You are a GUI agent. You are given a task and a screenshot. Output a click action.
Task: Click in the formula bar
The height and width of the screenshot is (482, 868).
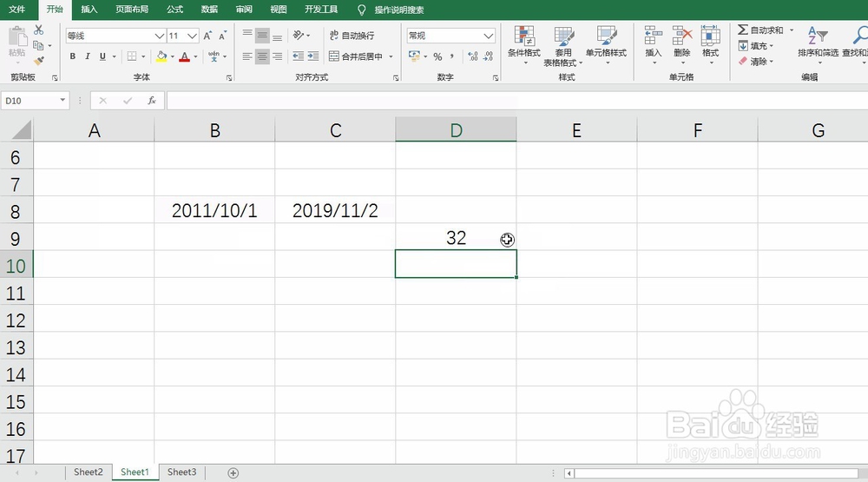tap(517, 101)
